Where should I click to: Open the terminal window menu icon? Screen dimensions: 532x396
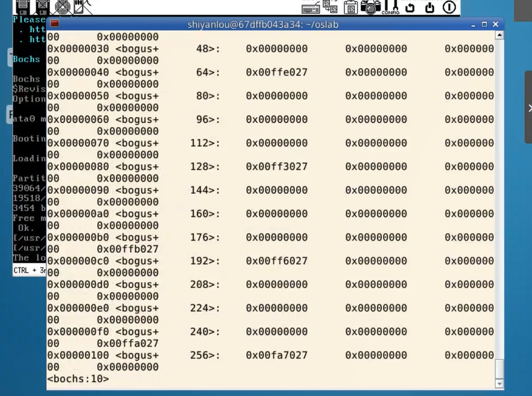tap(54, 24)
